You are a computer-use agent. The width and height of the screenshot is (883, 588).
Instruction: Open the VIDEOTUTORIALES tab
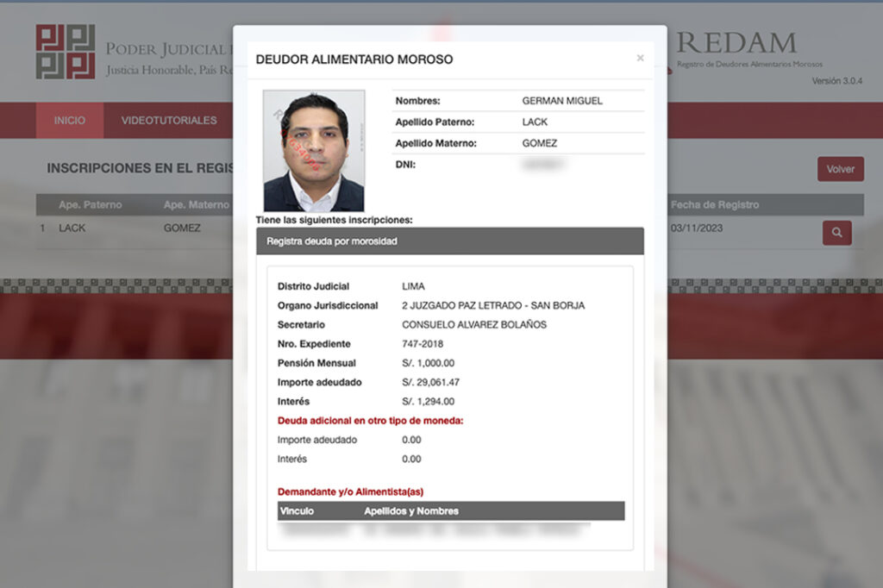coord(169,121)
